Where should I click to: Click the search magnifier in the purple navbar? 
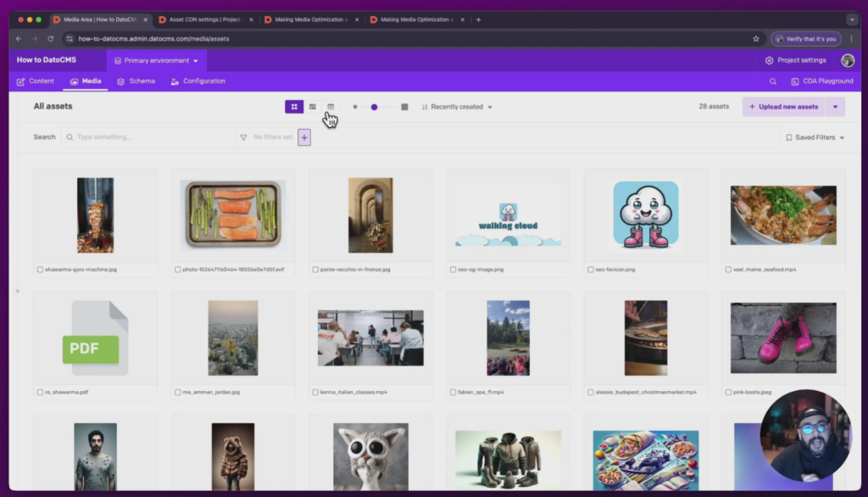[772, 81]
